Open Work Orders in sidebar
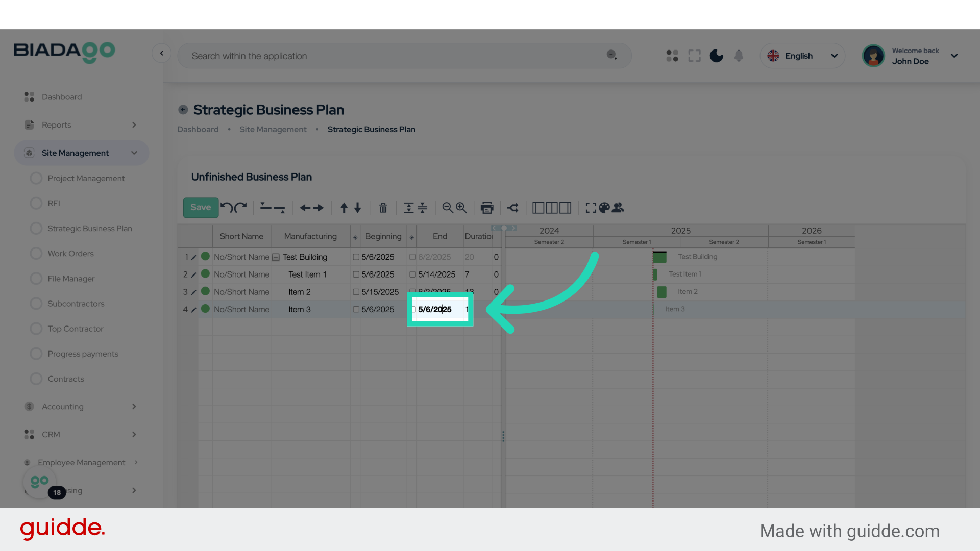Image resolution: width=980 pixels, height=551 pixels. [70, 254]
